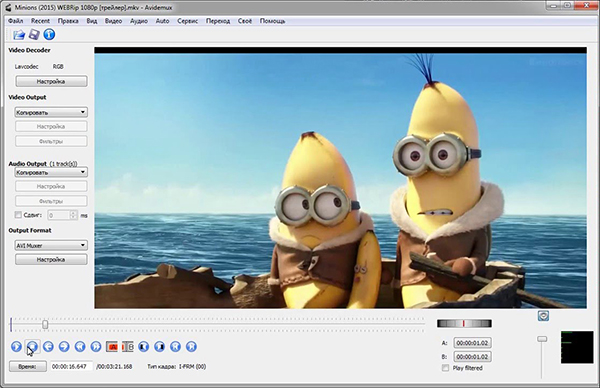Open the Сервис menu

click(188, 21)
